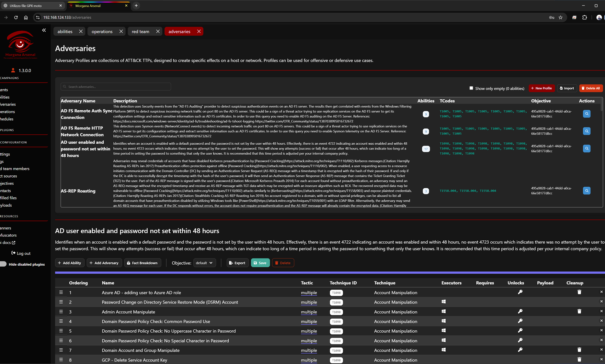Close the abilities tab
The image size is (605, 364).
coord(81,31)
